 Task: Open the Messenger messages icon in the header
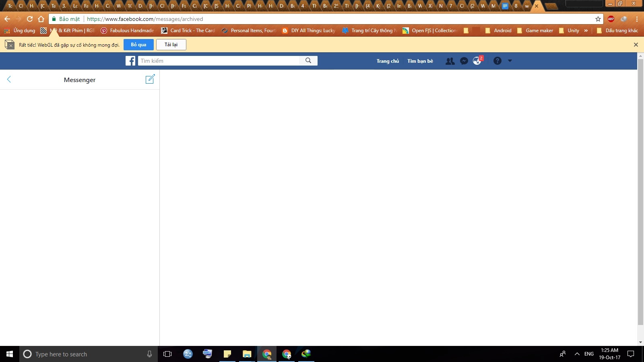coord(464,61)
